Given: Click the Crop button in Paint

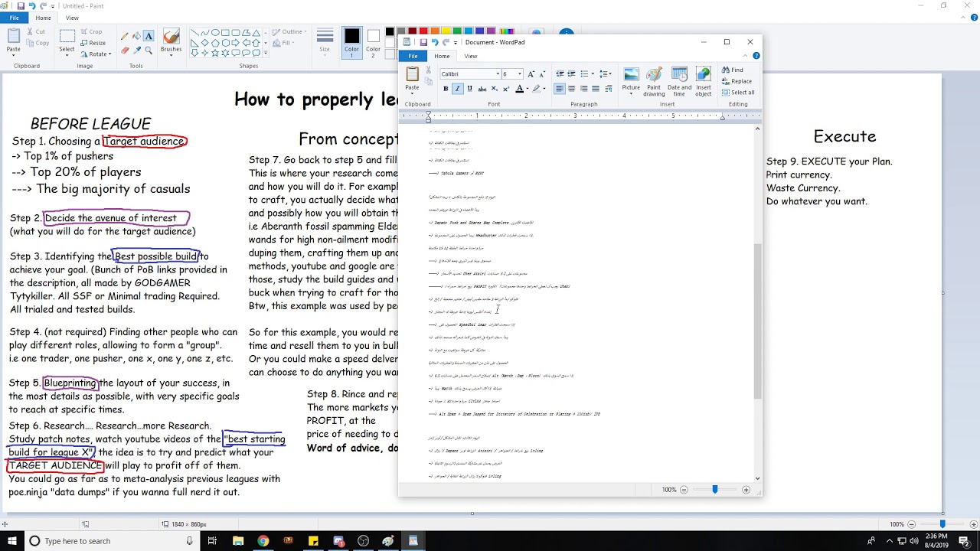Looking at the screenshot, I should (91, 32).
